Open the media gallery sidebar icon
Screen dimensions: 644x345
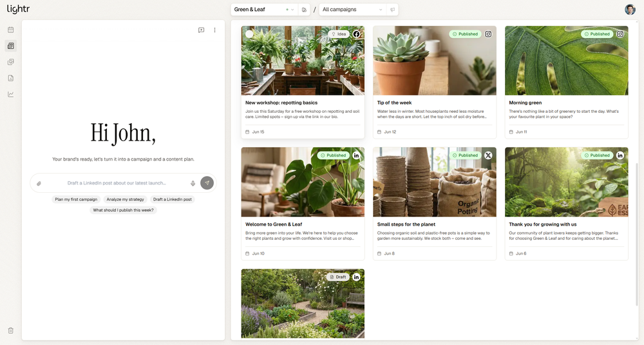[11, 62]
